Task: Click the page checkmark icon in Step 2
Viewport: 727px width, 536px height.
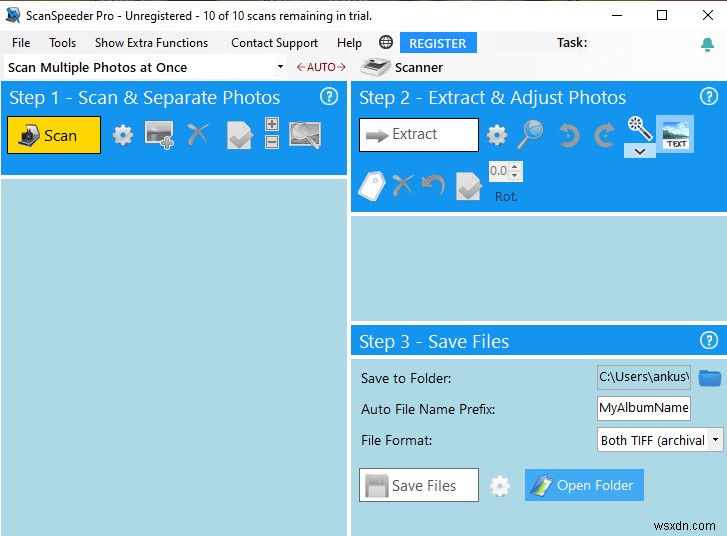Action: [x=469, y=186]
